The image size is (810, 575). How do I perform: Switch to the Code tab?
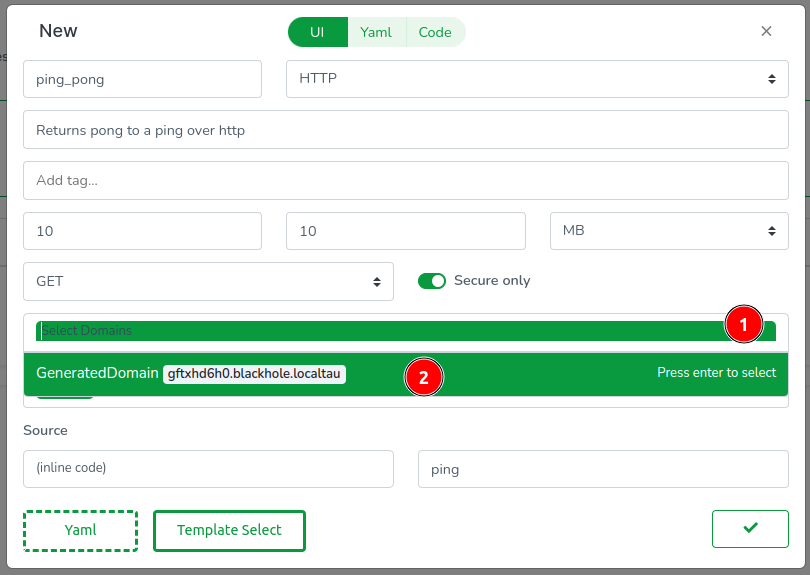pyautogui.click(x=435, y=32)
